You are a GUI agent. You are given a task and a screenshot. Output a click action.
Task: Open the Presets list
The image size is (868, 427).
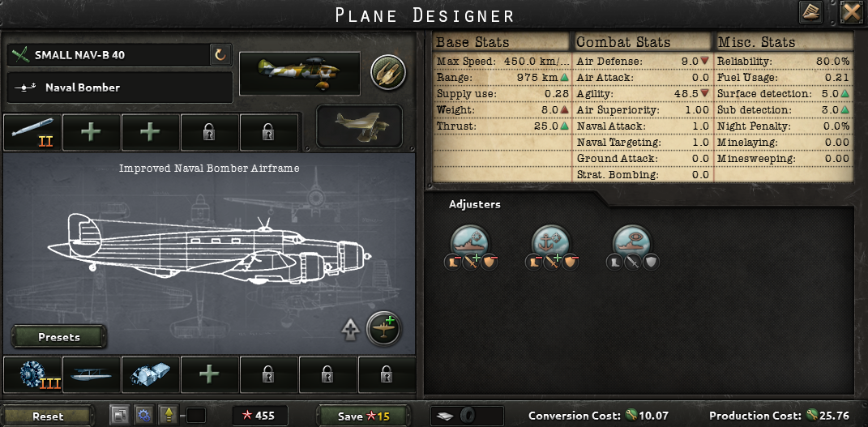59,337
